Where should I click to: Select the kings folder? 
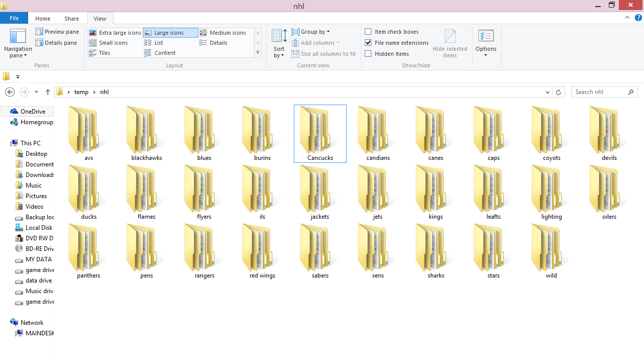click(436, 192)
